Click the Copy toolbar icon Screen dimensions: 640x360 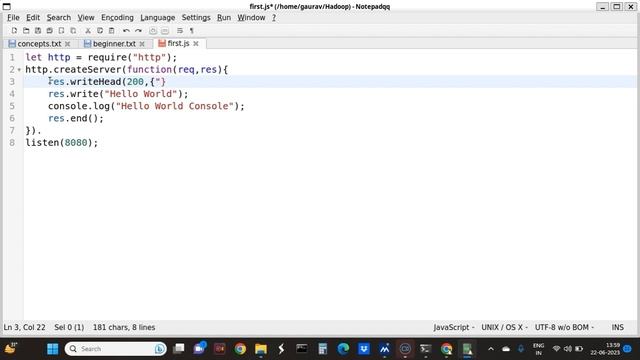(100, 31)
